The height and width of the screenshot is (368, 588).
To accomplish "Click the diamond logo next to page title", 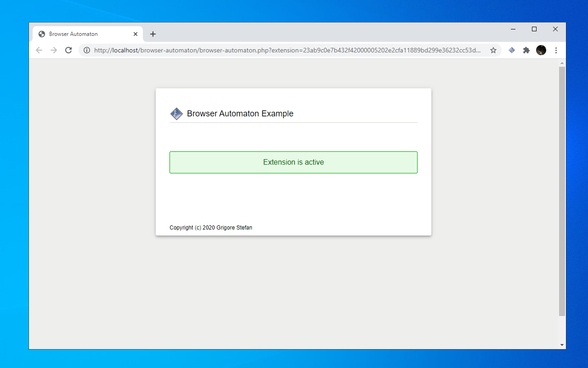I will click(176, 113).
